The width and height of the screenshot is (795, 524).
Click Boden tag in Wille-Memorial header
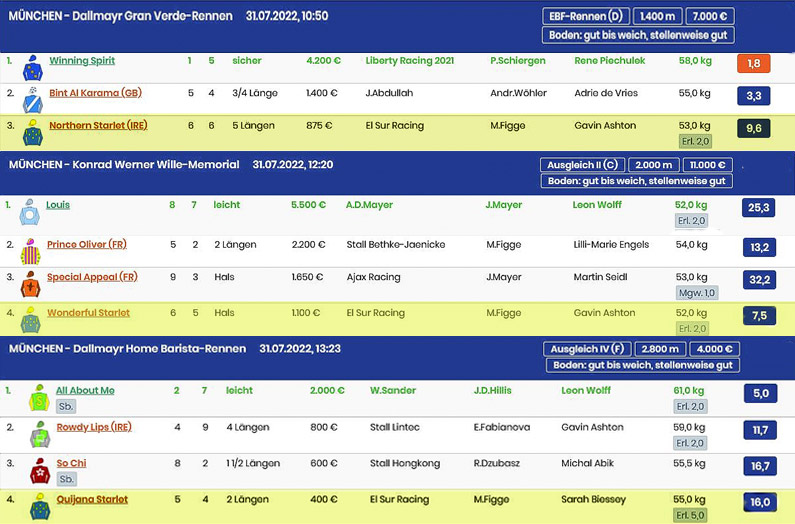pyautogui.click(x=636, y=181)
